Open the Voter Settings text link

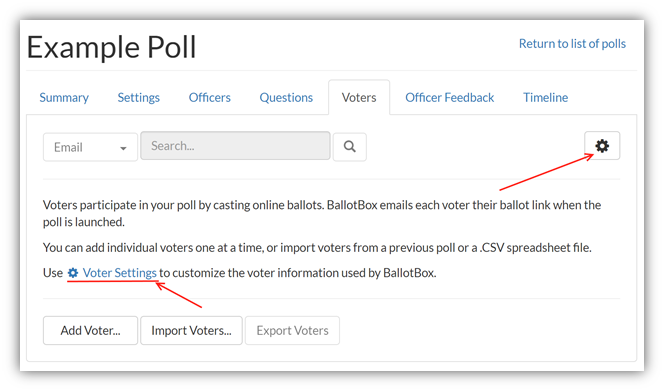tap(119, 273)
